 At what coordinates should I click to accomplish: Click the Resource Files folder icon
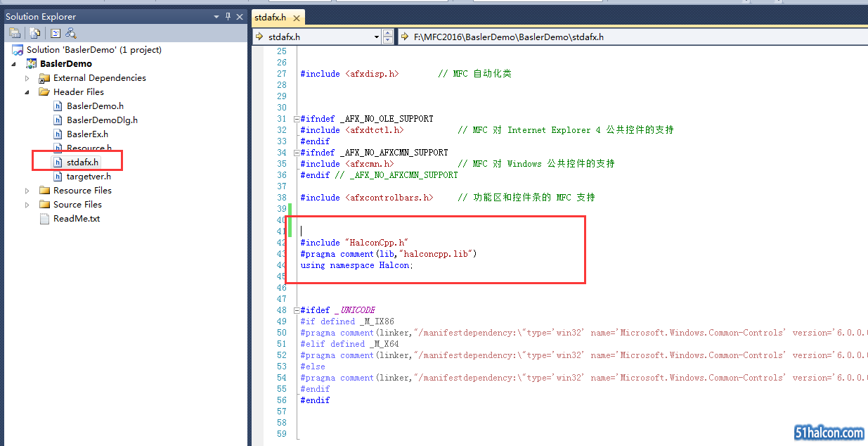45,191
